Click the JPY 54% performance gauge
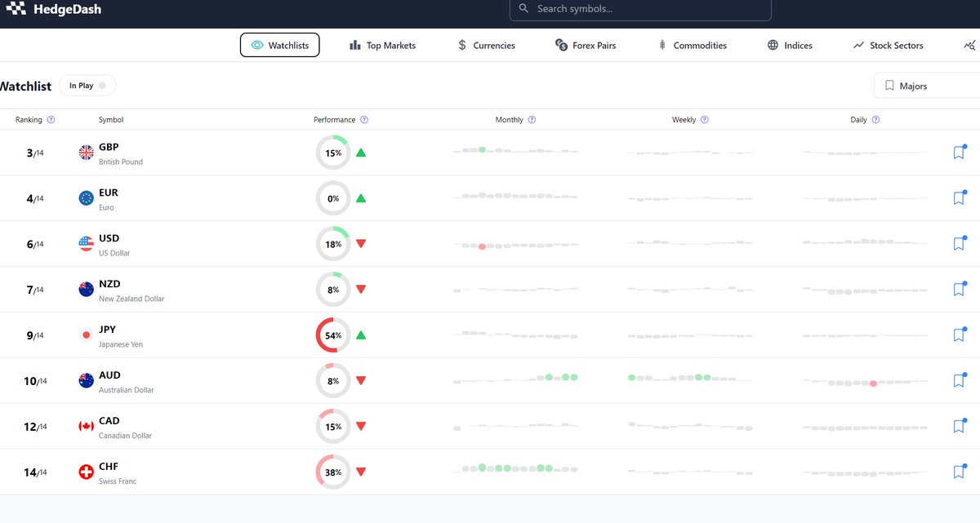 coord(333,335)
